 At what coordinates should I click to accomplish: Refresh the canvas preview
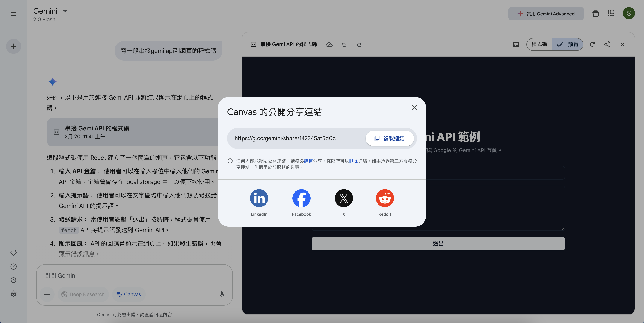coord(592,44)
